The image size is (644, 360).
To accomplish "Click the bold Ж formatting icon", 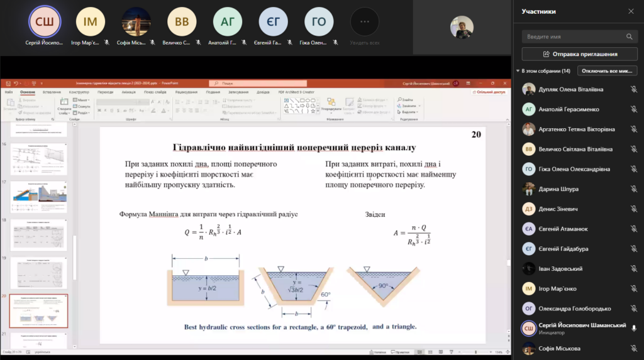I will tap(99, 111).
